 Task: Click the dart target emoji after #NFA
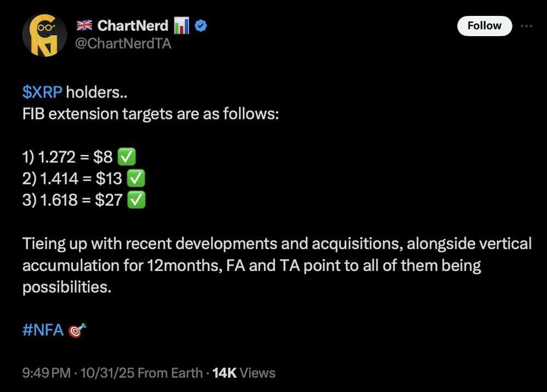(77, 330)
